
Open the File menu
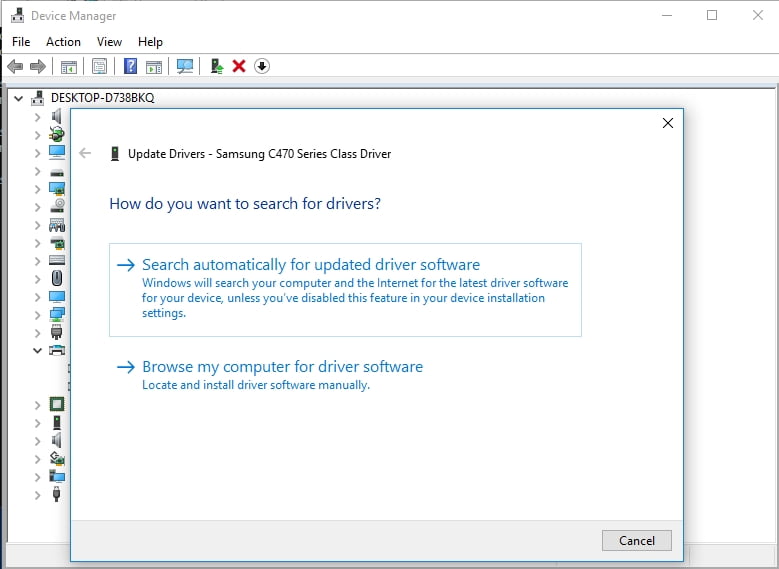(21, 42)
